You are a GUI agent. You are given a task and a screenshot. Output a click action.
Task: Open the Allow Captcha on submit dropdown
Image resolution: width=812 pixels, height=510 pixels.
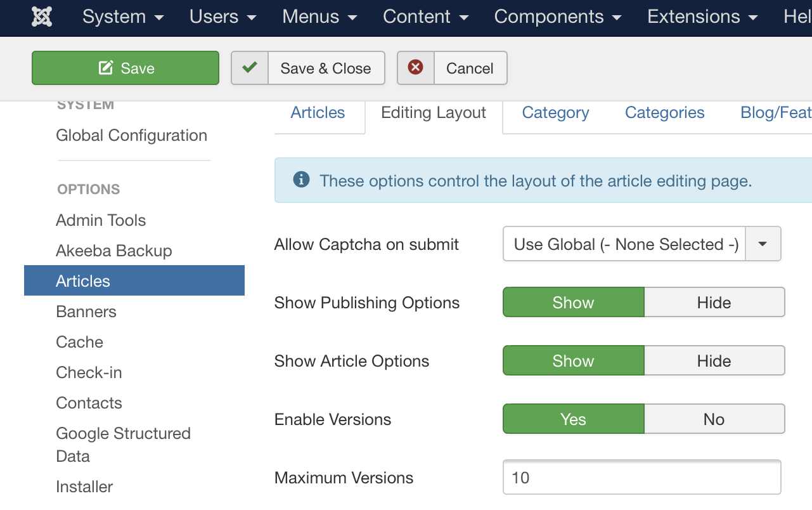point(763,244)
